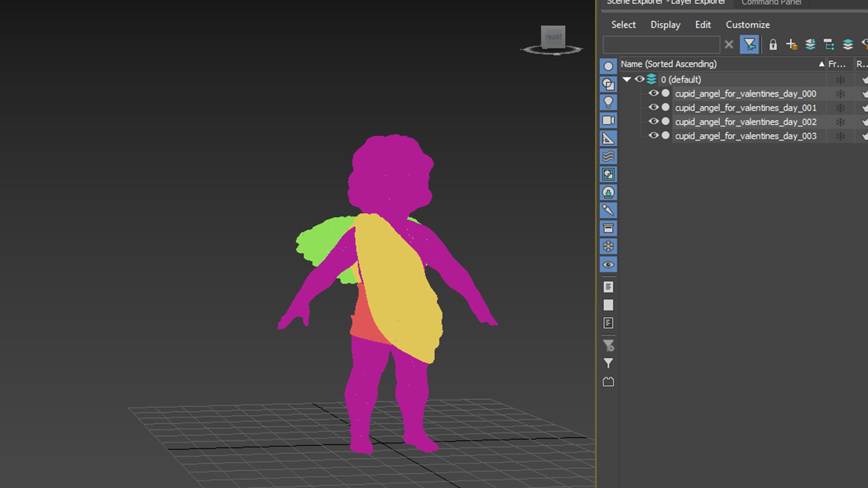Hide cupid_angel_for_valentines_day_000 with eye icon

click(653, 94)
